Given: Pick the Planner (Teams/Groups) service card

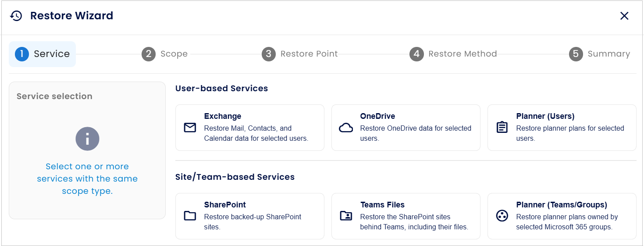Looking at the screenshot, I should [562, 216].
